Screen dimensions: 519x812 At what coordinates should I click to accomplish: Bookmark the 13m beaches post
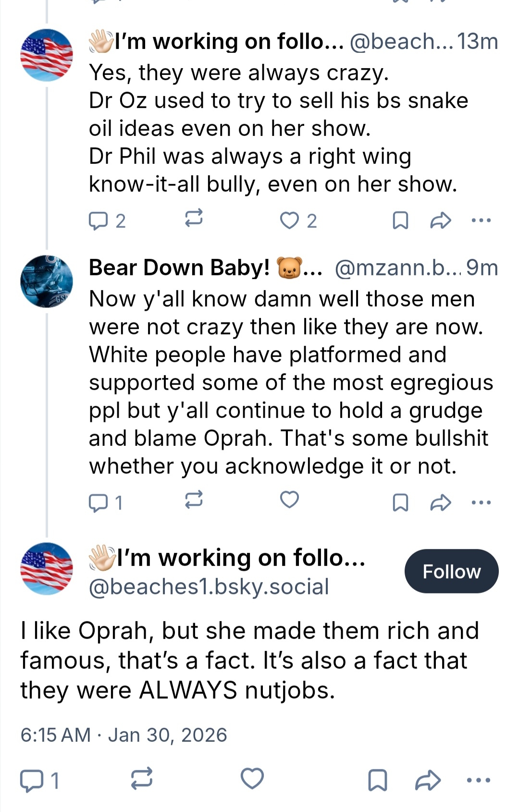click(400, 221)
